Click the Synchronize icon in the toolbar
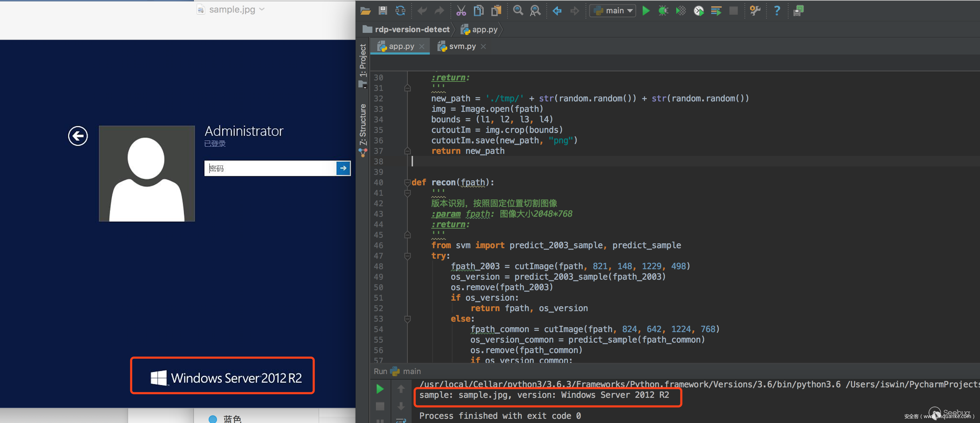This screenshot has height=423, width=980. (x=400, y=10)
